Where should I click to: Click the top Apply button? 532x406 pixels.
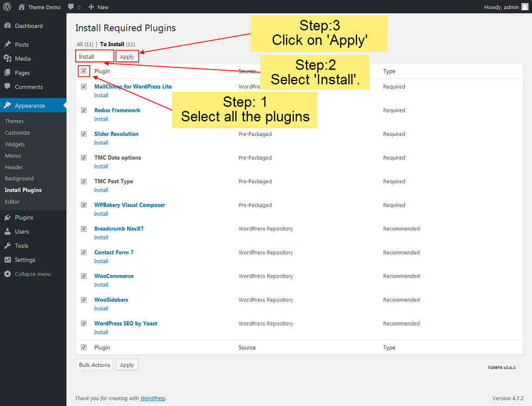[127, 57]
